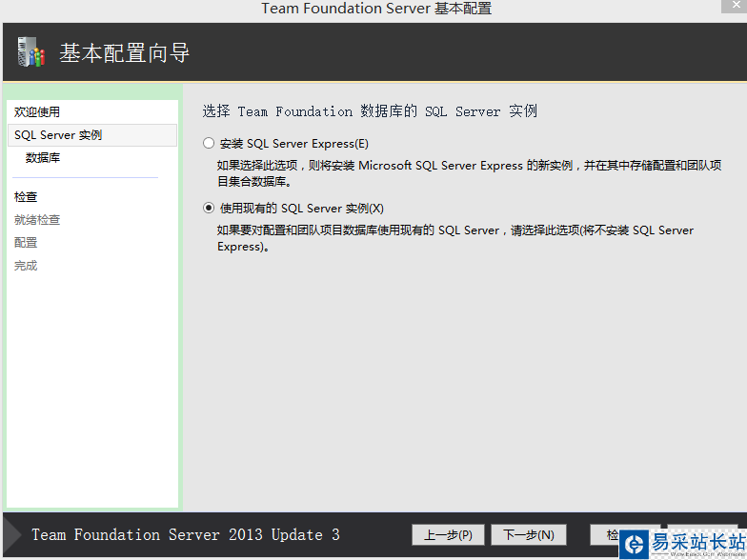Click the 基本配置向导 header title

click(x=125, y=52)
